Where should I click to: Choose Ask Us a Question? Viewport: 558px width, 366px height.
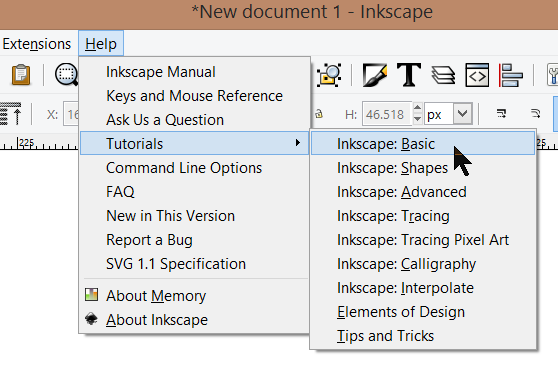click(194, 120)
